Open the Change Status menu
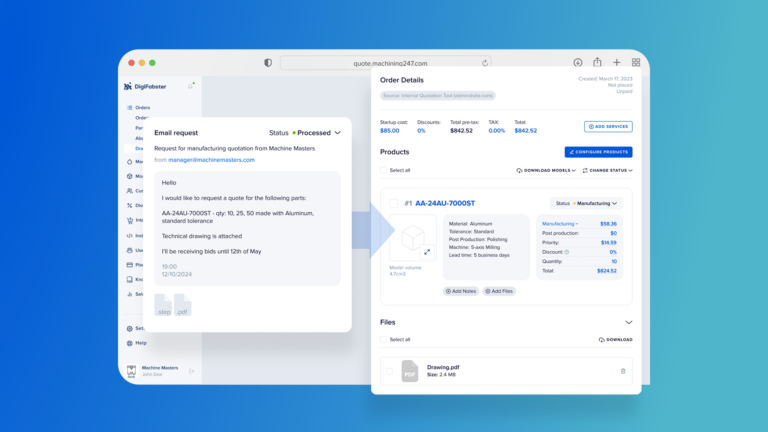Screen dimensions: 768x432 coord(607,170)
